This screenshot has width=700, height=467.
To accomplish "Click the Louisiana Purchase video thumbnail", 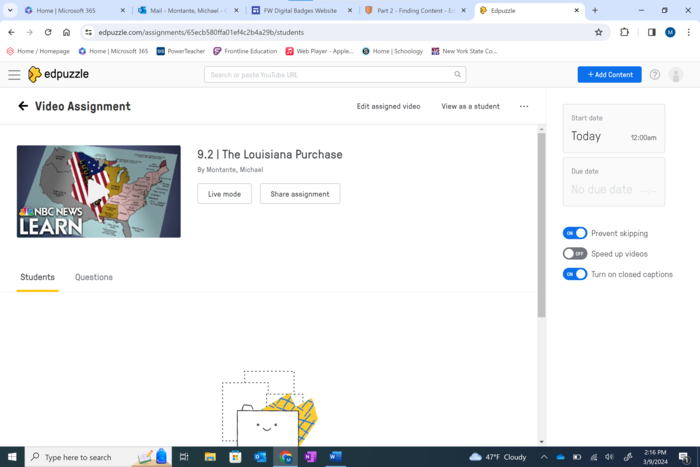I will click(x=99, y=191).
